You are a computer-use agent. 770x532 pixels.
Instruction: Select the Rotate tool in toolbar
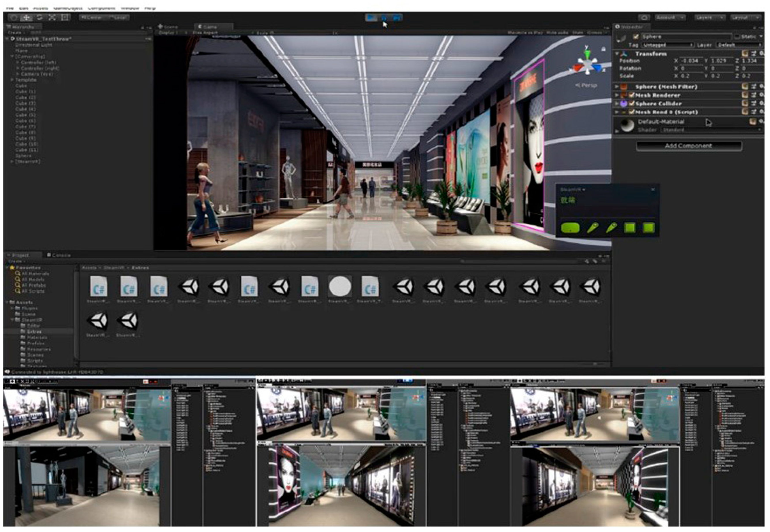pos(39,17)
